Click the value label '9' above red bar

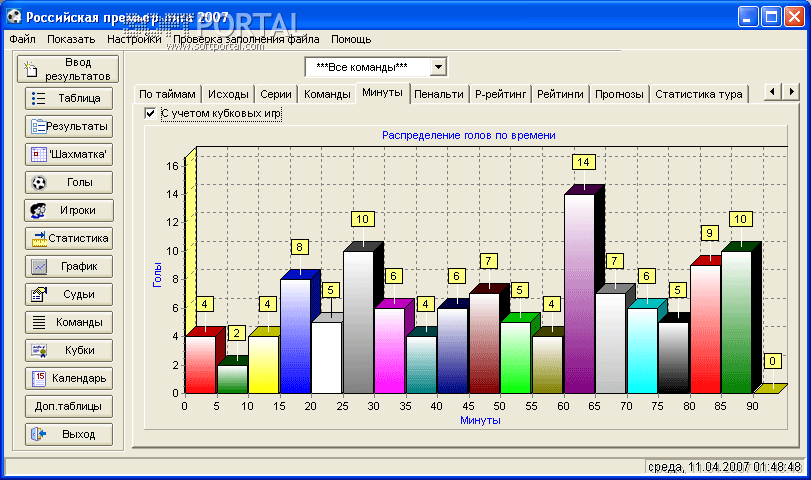(x=709, y=233)
